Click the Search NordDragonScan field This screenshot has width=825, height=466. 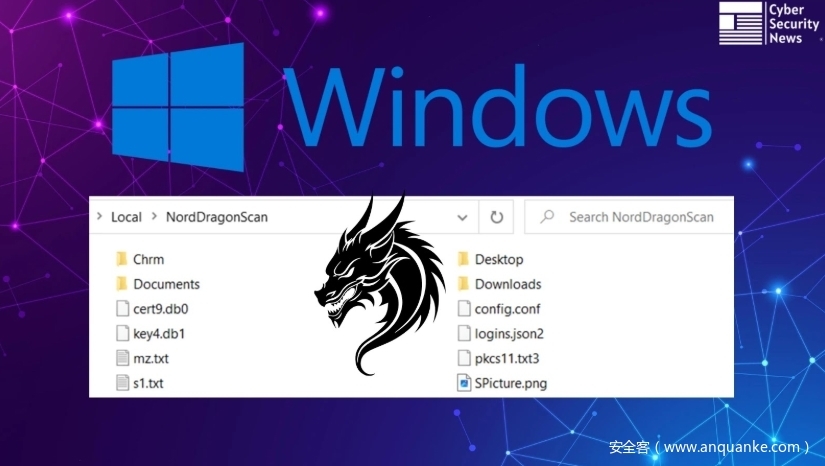click(640, 217)
